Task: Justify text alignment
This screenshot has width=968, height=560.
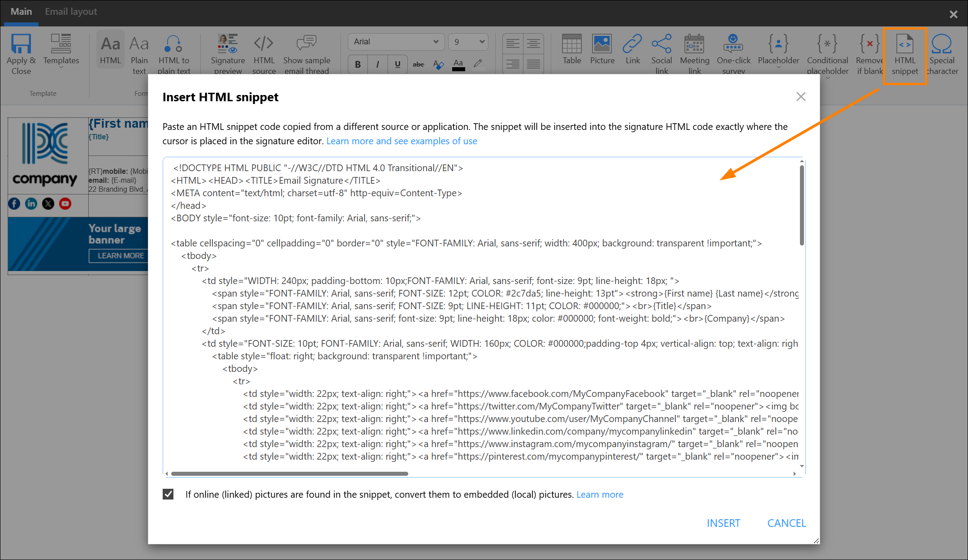Action: coord(533,64)
